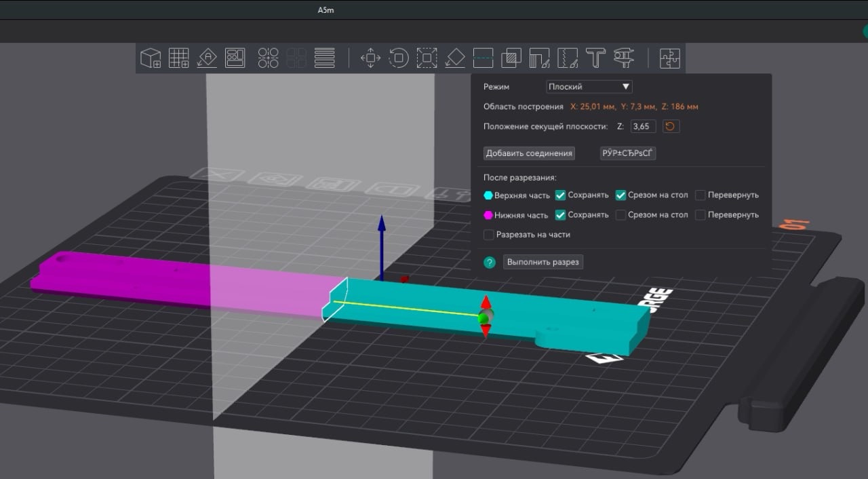Select the Scale tool
This screenshot has width=868, height=479.
point(427,58)
